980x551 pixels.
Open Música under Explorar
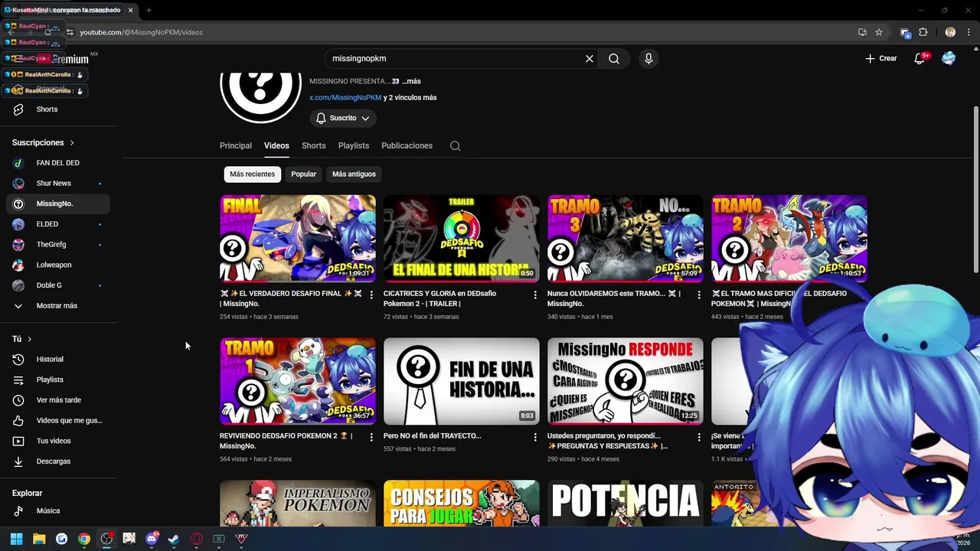pyautogui.click(x=58, y=510)
